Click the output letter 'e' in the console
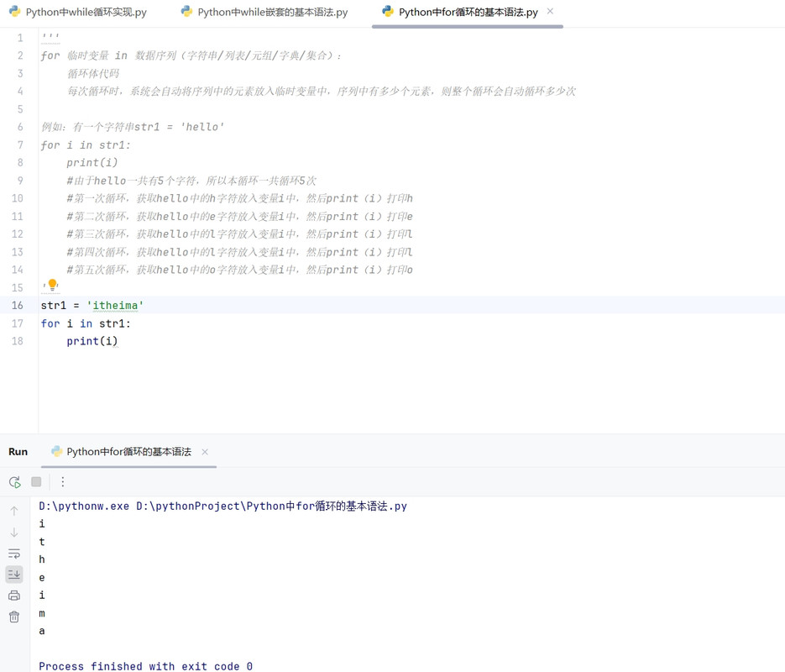This screenshot has height=672, width=785. click(42, 577)
